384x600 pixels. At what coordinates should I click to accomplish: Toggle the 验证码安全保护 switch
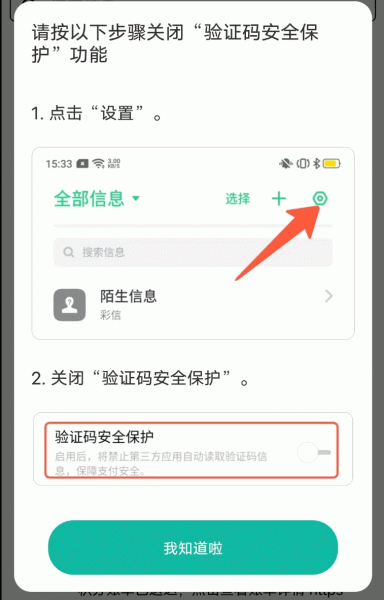314,453
